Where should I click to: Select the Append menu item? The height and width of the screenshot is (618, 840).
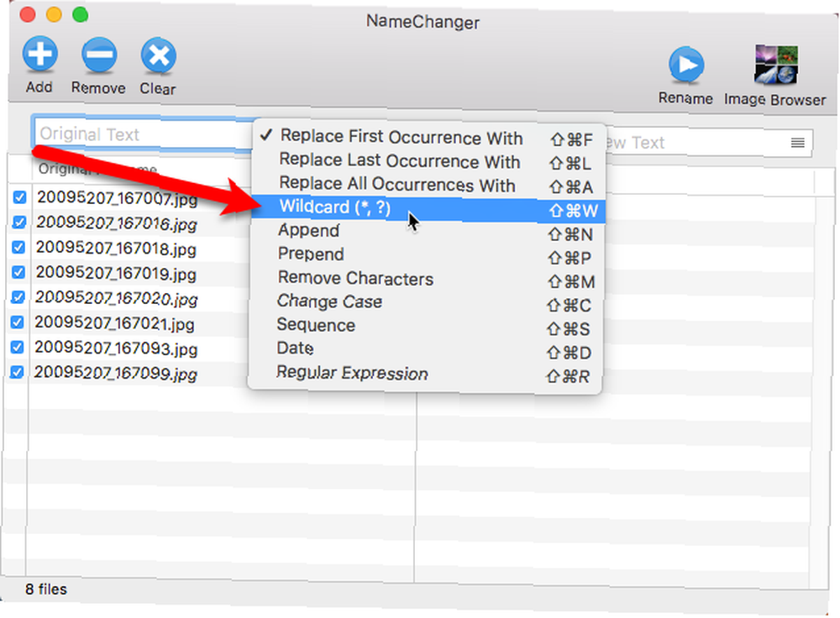tap(427, 232)
